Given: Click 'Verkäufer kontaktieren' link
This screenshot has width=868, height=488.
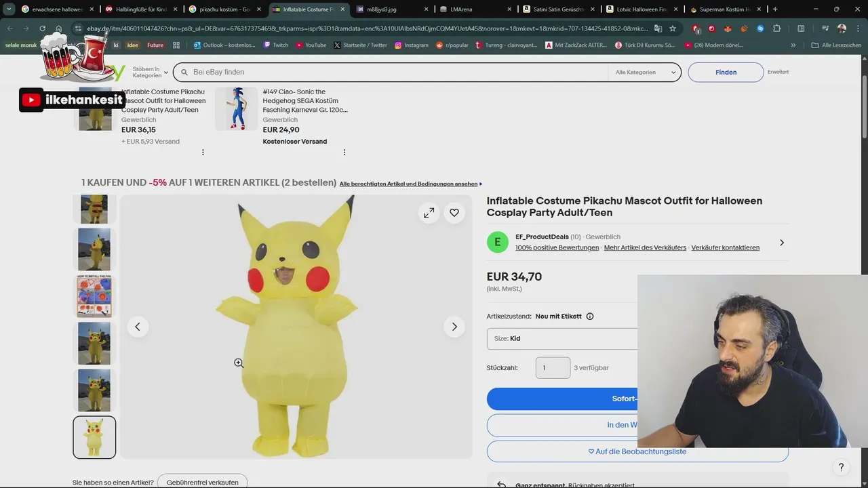Looking at the screenshot, I should point(725,247).
